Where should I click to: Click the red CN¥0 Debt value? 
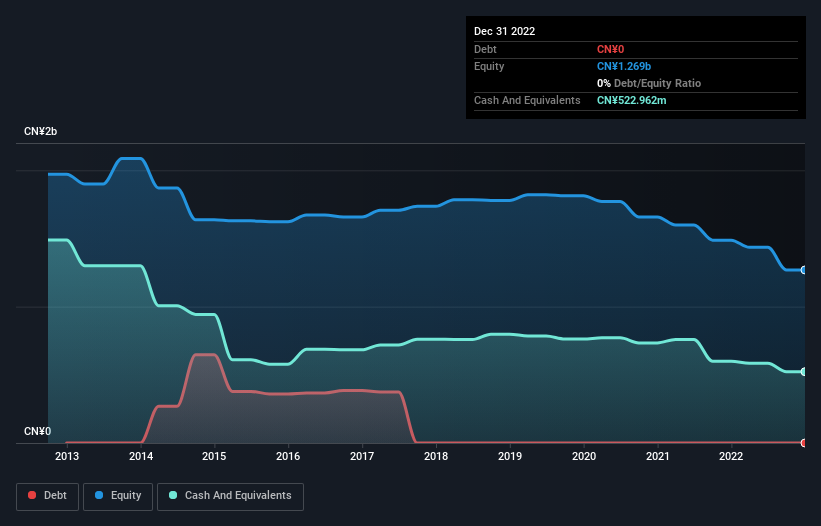[x=611, y=49]
